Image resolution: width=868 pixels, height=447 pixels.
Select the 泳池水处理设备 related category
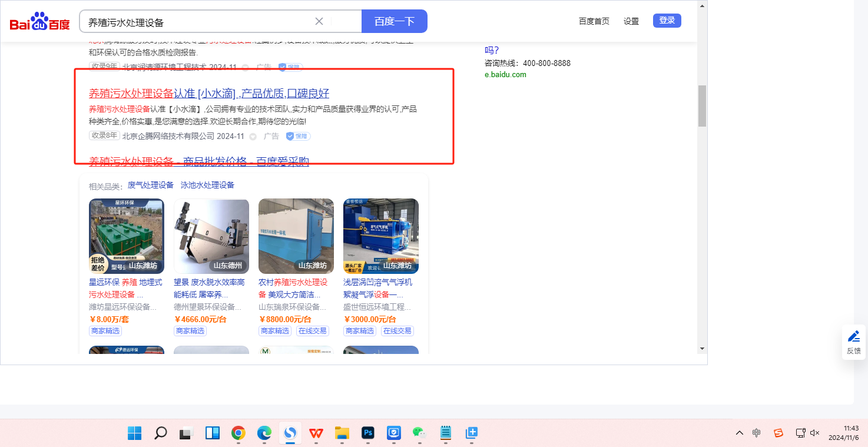pos(207,185)
